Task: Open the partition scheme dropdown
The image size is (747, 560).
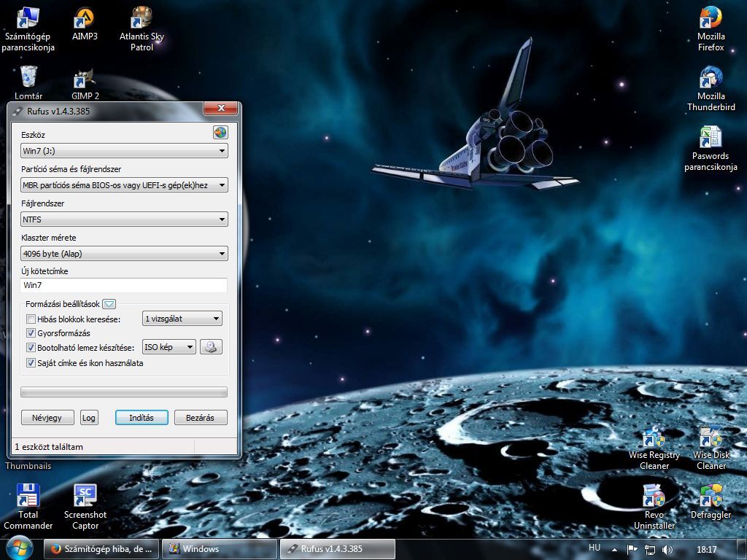Action: tap(124, 185)
